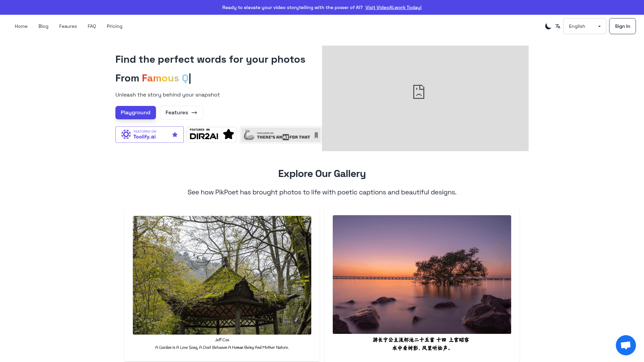Toggle dark mode with moon icon
The height and width of the screenshot is (362, 644).
(548, 26)
